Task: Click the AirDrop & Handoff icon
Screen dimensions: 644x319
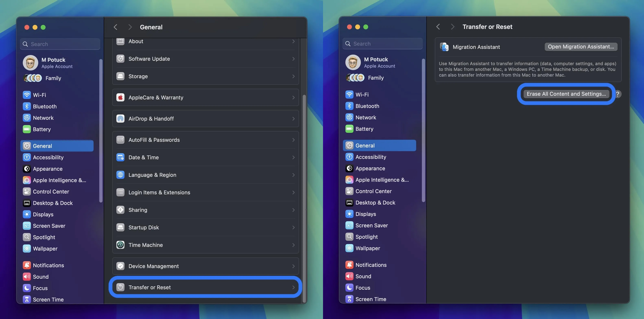Action: pos(120,118)
